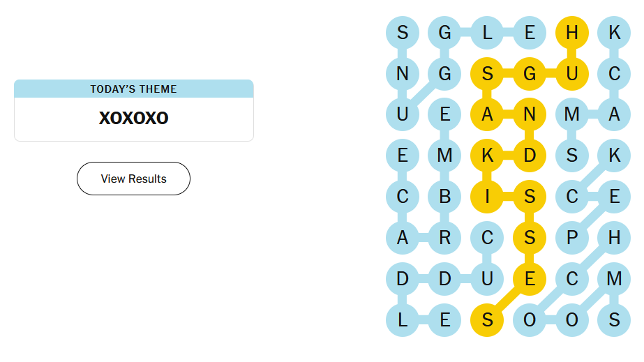
Task: Tap the blue letter R circle
Action: click(x=445, y=238)
